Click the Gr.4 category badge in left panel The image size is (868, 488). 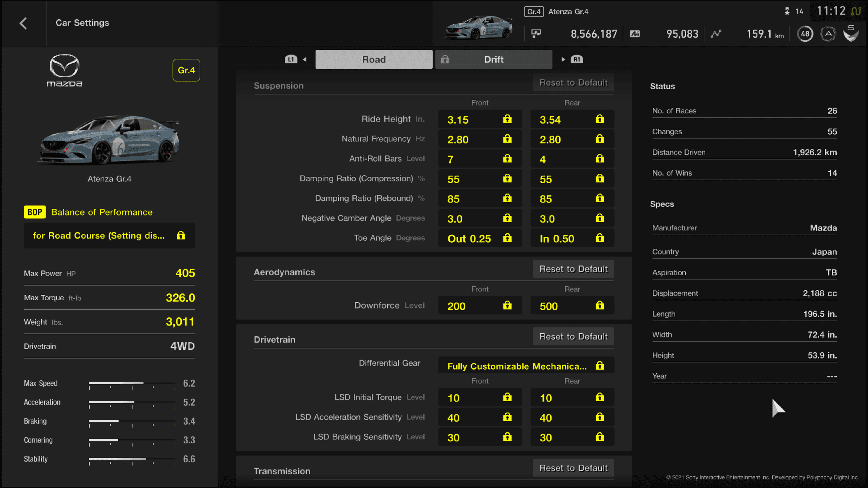pos(186,70)
